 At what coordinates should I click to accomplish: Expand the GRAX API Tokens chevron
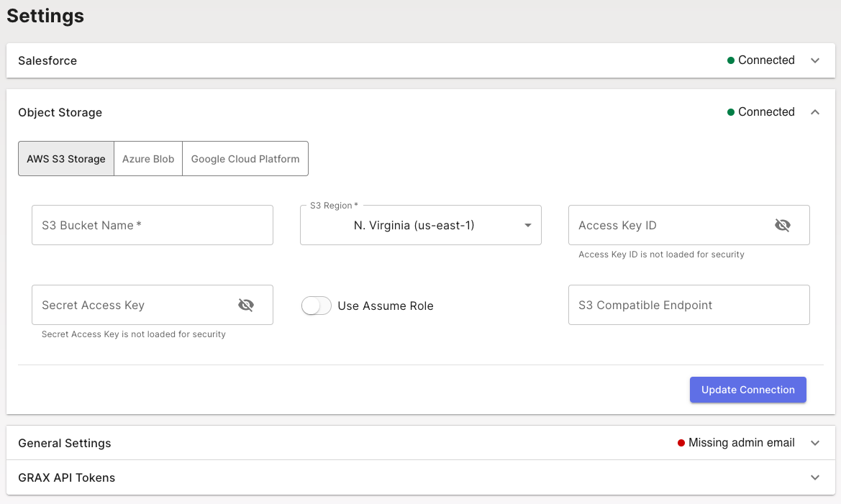coord(815,477)
